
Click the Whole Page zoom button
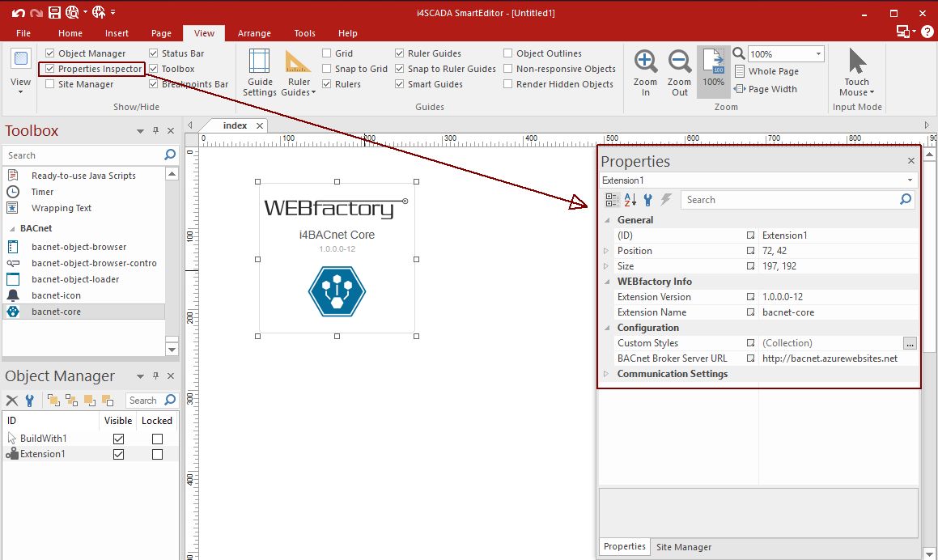tap(766, 71)
